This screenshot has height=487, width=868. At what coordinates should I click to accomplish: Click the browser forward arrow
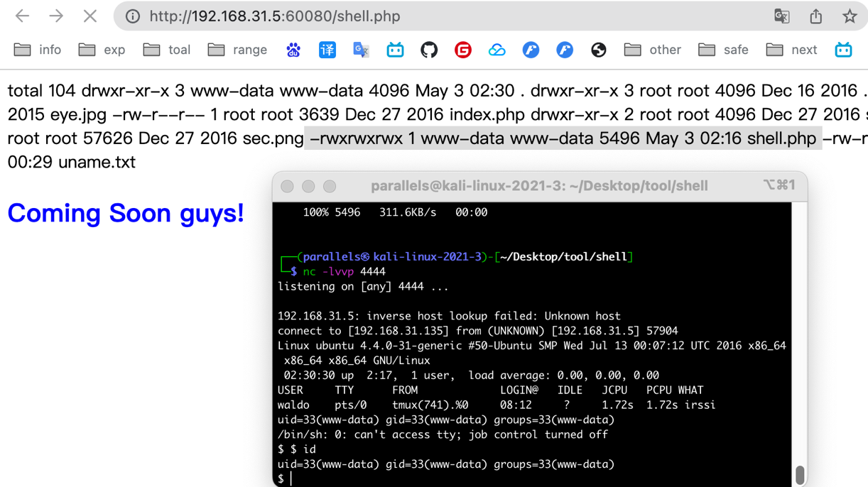tap(56, 16)
